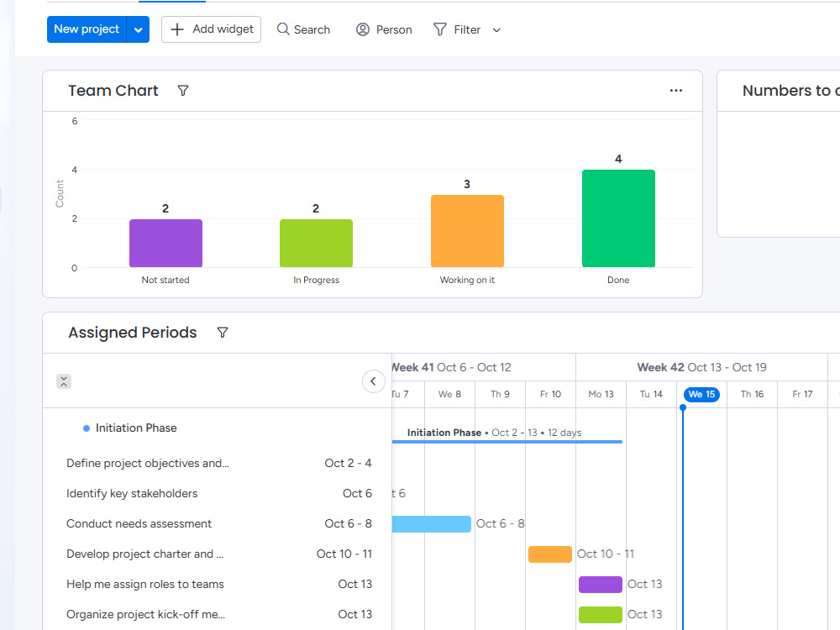Select the orange Working on it bar

(x=467, y=231)
